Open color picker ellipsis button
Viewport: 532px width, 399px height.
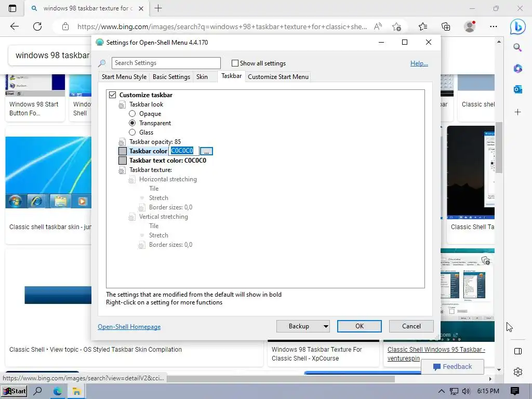(206, 151)
